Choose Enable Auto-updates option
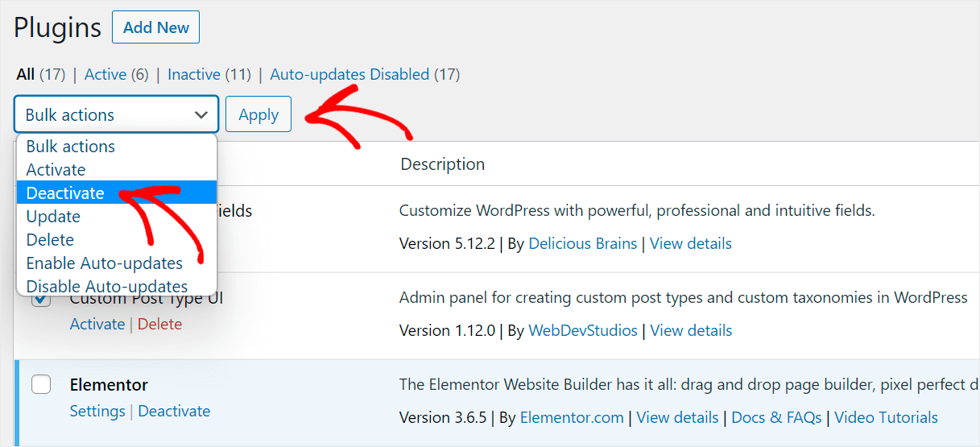The width and height of the screenshot is (980, 447). (x=117, y=263)
